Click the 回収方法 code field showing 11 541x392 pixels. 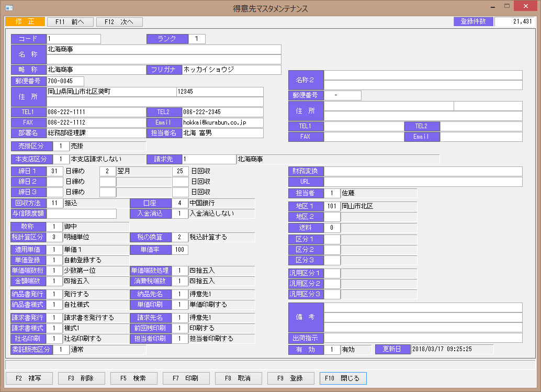coord(54,203)
